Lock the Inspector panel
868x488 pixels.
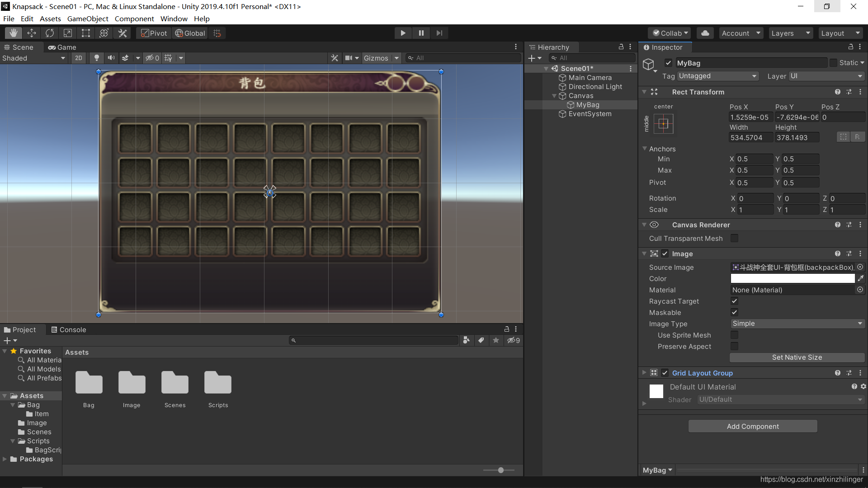[851, 47]
